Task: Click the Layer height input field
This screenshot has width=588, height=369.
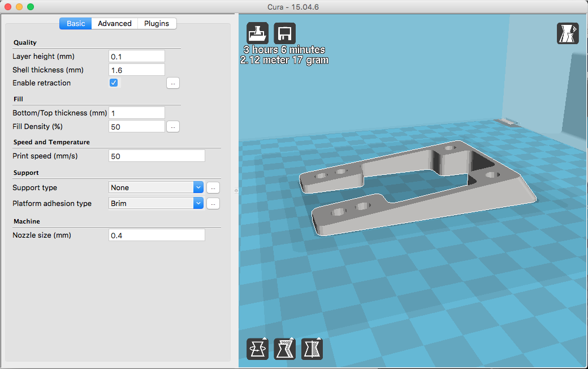Action: [136, 56]
